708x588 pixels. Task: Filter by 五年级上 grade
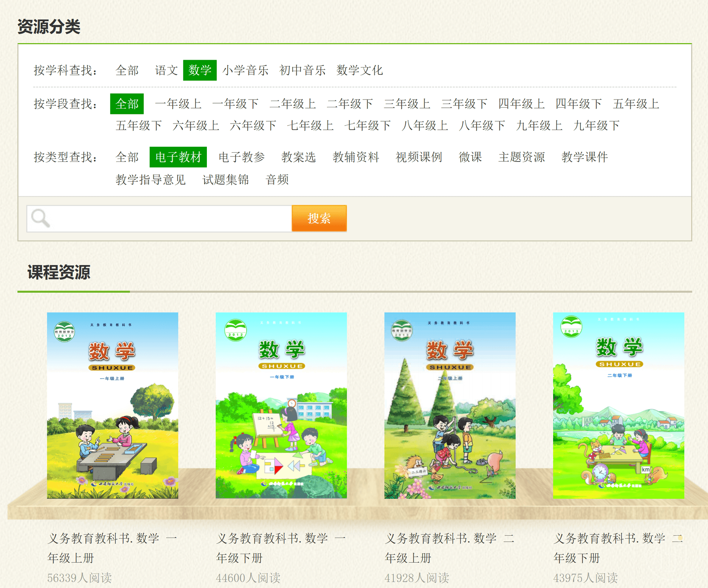click(636, 104)
